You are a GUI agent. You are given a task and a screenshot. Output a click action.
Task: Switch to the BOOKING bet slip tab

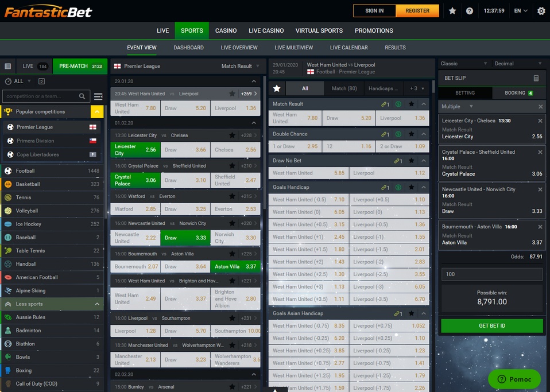pos(518,93)
